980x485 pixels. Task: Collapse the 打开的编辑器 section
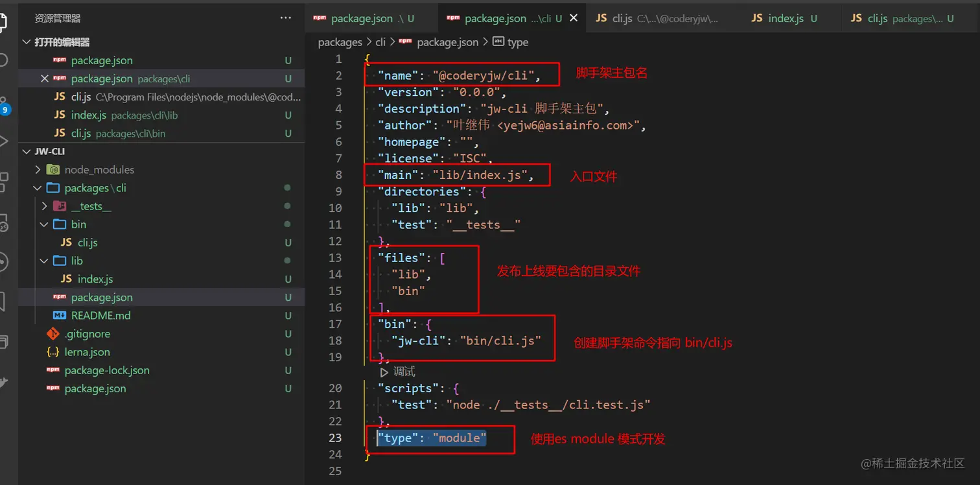(x=27, y=42)
